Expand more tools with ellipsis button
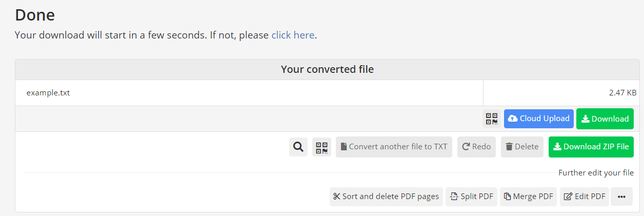This screenshot has width=644, height=216. [x=621, y=197]
